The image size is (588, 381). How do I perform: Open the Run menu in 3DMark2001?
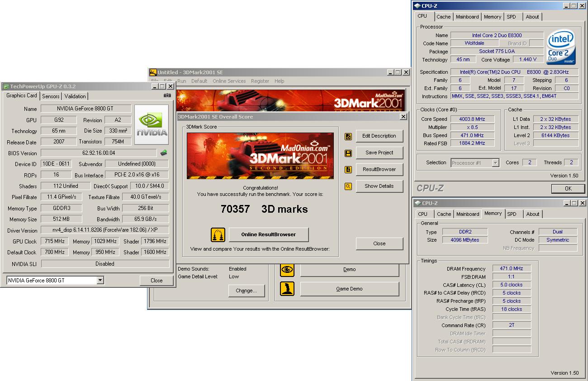[x=182, y=81]
